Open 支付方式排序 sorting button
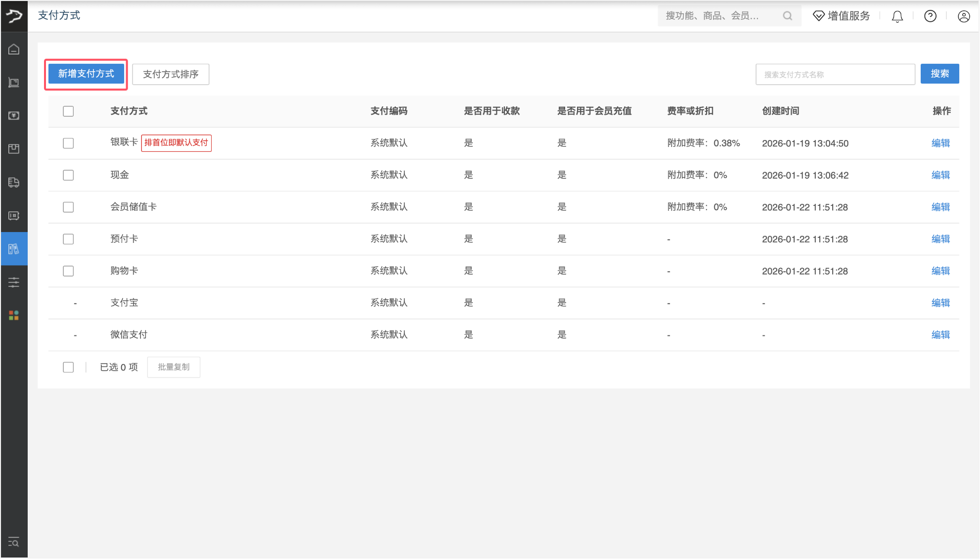This screenshot has width=980, height=559. pyautogui.click(x=171, y=74)
